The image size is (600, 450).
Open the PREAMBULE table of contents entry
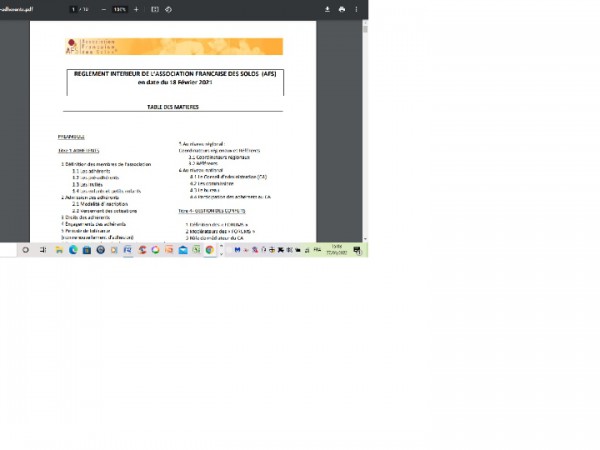coord(72,135)
